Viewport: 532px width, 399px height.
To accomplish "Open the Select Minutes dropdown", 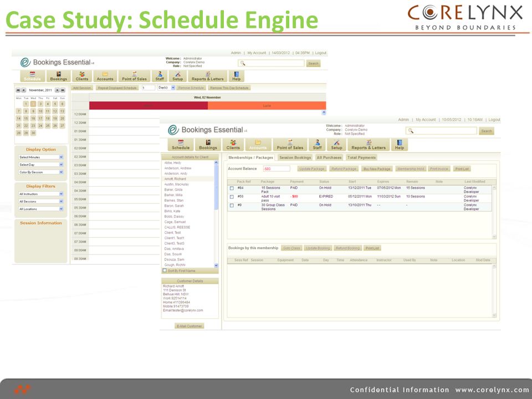I will tap(40, 157).
